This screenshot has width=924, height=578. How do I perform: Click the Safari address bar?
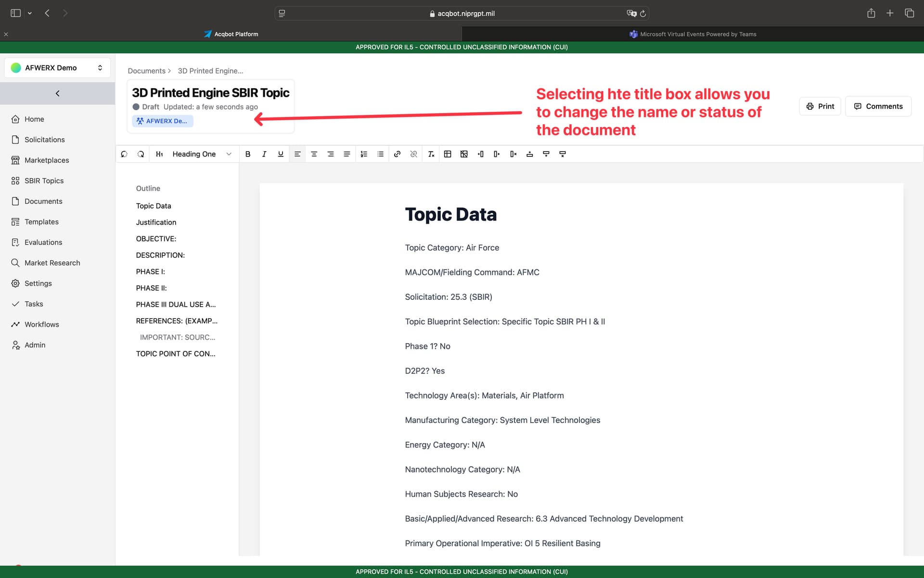coord(462,13)
